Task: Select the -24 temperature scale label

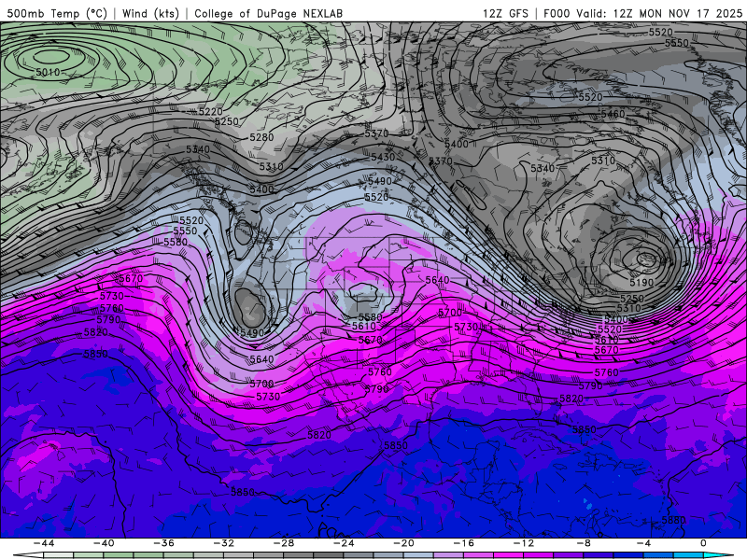Action: [344, 543]
